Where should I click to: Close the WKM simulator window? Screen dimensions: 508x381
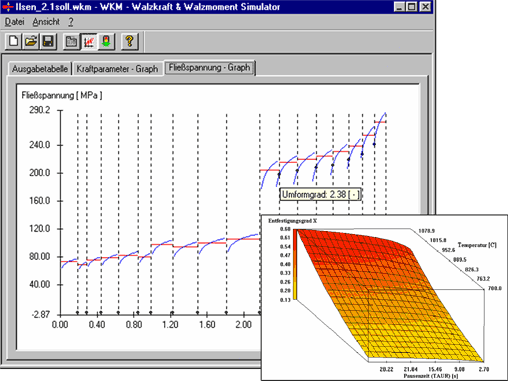click(425, 7)
